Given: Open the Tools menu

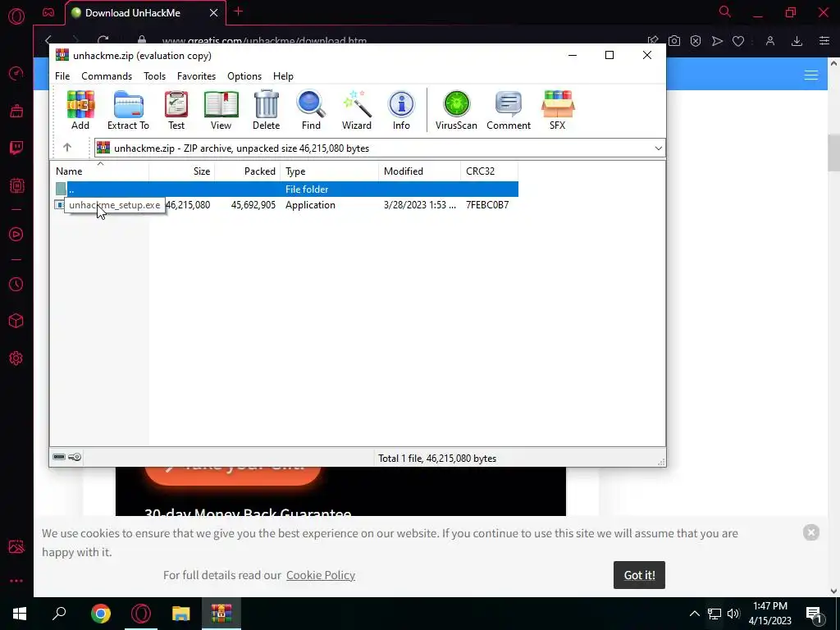Looking at the screenshot, I should (154, 76).
